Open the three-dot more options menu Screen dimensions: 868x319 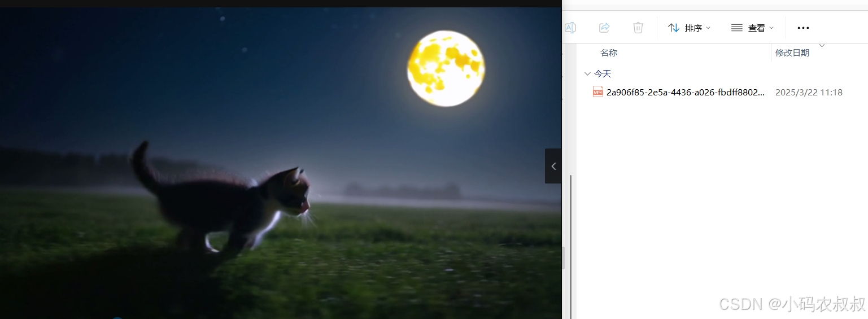(x=803, y=28)
